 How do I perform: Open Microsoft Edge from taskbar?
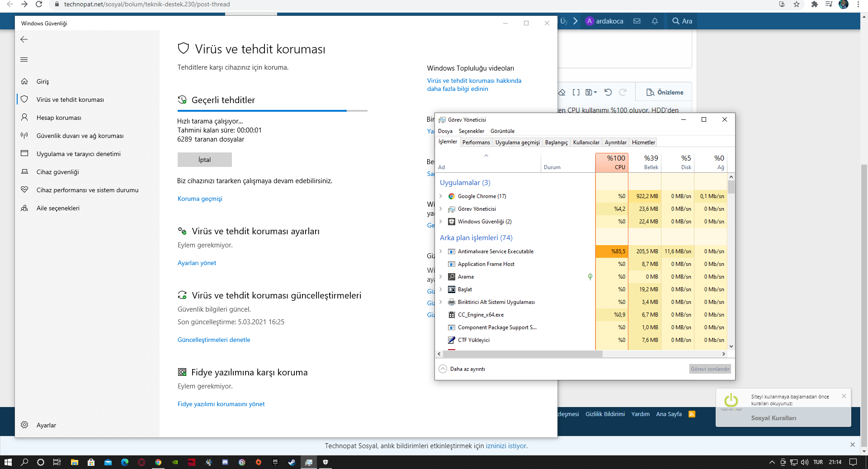pos(125,462)
